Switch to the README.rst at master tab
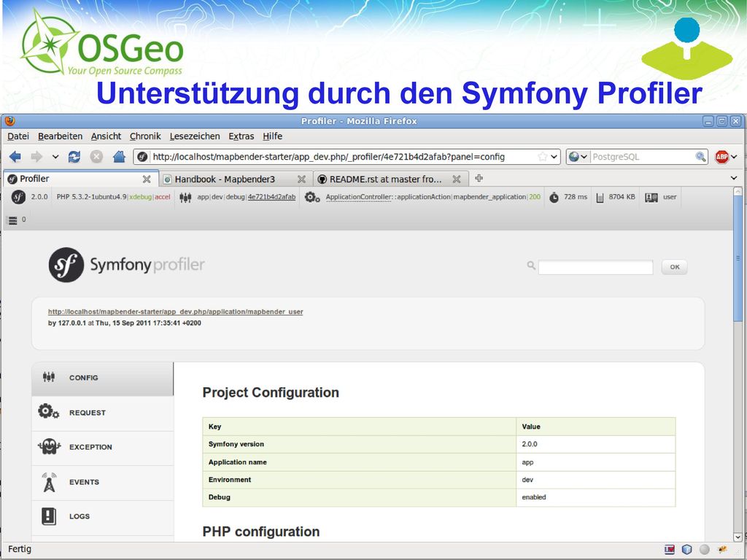 point(391,179)
